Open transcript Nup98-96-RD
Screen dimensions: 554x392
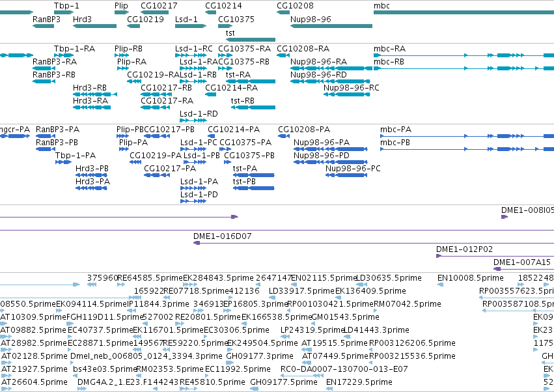[x=318, y=75]
